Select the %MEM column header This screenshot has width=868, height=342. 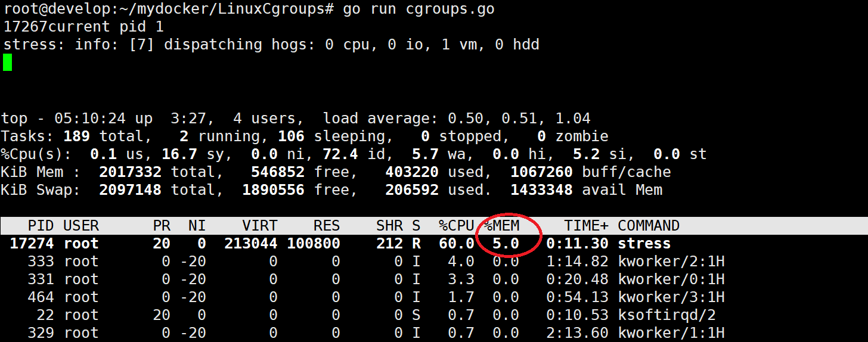pos(501,226)
